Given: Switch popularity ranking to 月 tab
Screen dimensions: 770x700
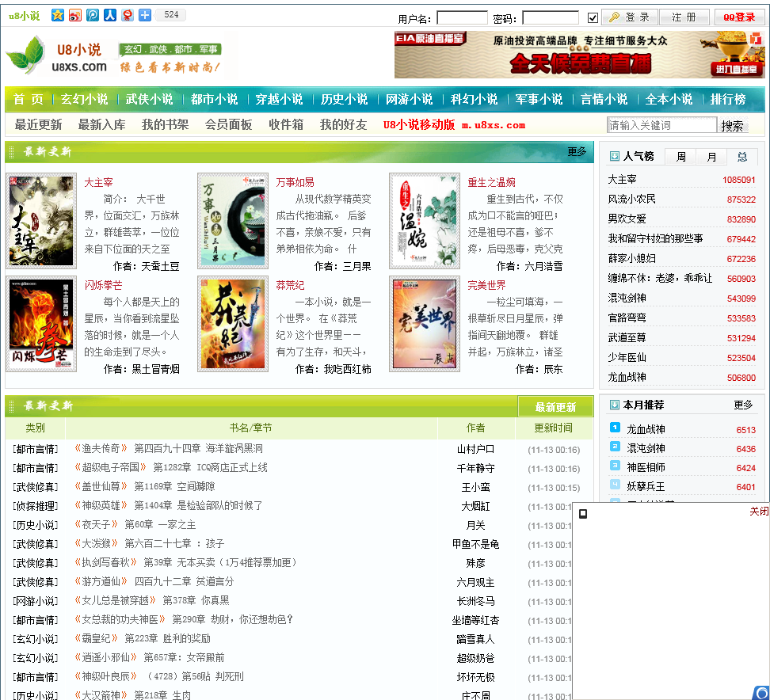Looking at the screenshot, I should (x=711, y=157).
